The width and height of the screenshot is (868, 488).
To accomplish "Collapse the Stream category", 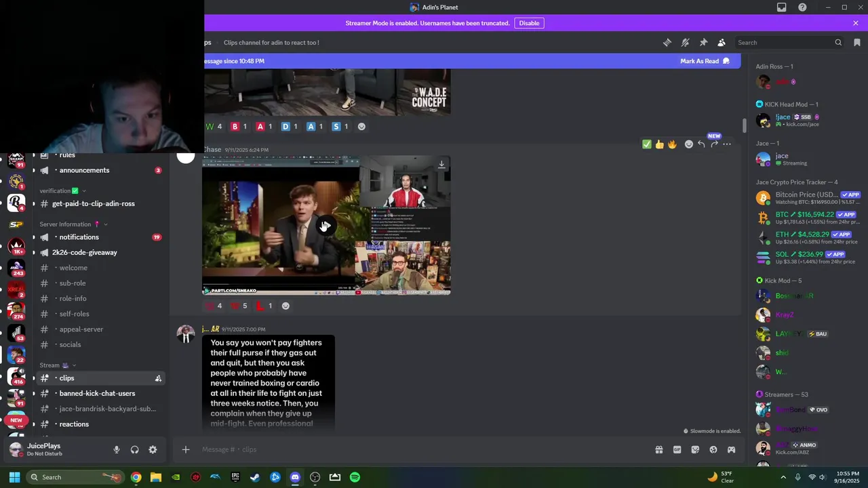I will coord(58,365).
